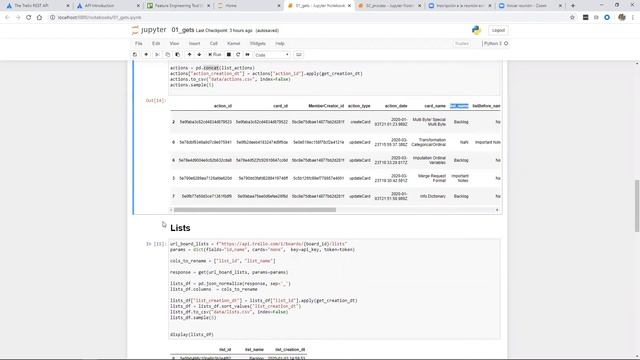This screenshot has width=640, height=360.
Task: Click the localhost address bar
Action: click(306, 18)
